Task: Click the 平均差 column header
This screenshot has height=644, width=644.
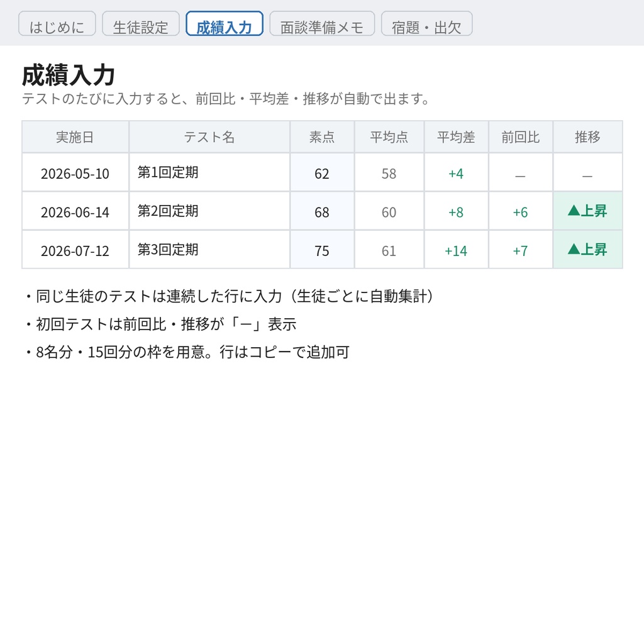Action: tap(456, 137)
